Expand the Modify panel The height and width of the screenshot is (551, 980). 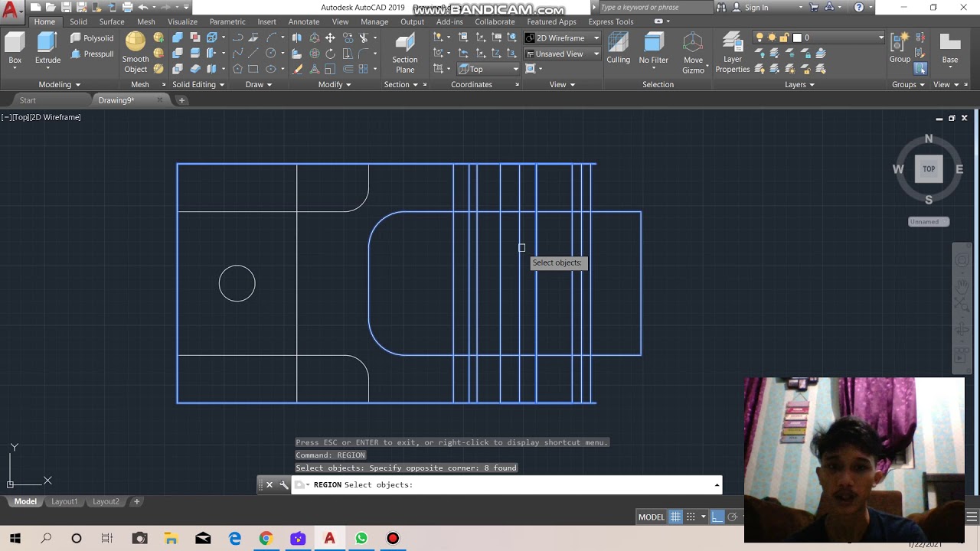335,84
